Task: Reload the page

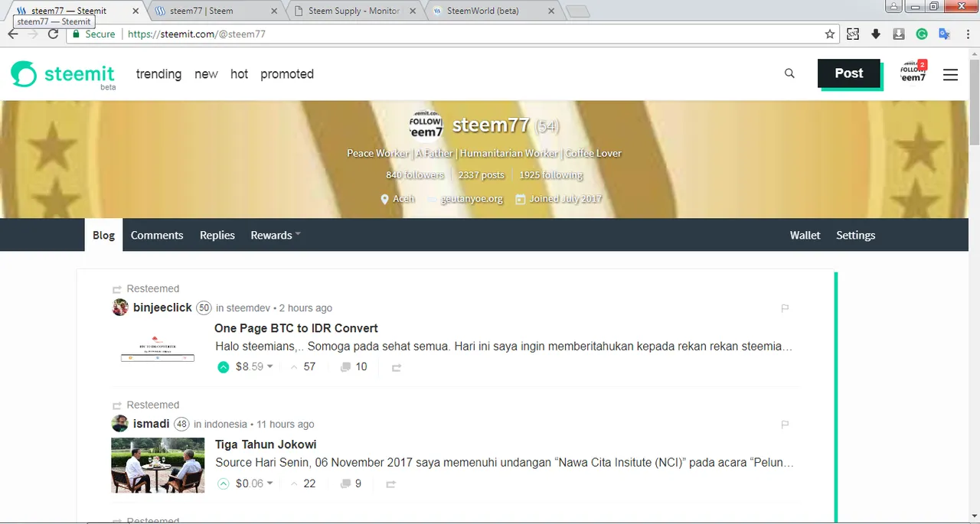Action: point(53,34)
